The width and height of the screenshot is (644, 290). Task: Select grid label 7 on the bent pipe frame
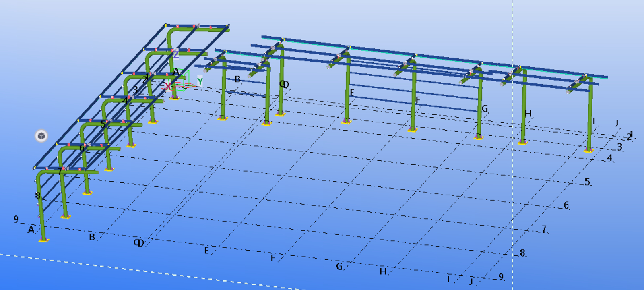pos(60,172)
